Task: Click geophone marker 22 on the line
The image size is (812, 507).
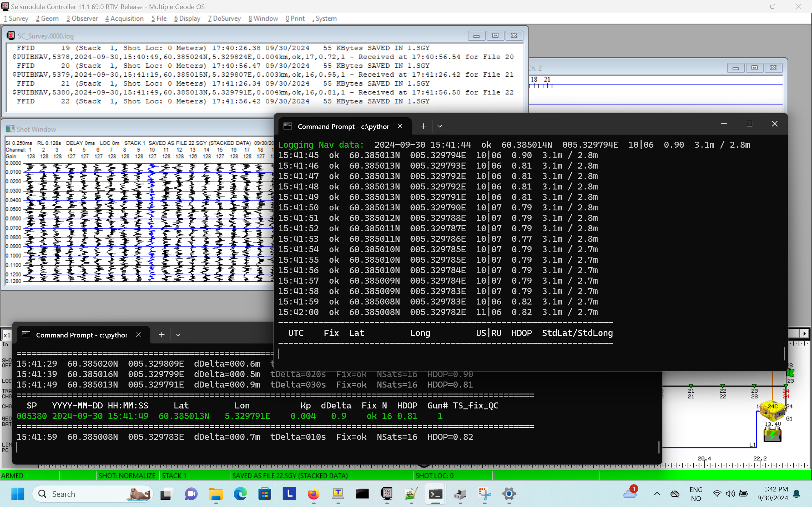Action: click(x=723, y=387)
